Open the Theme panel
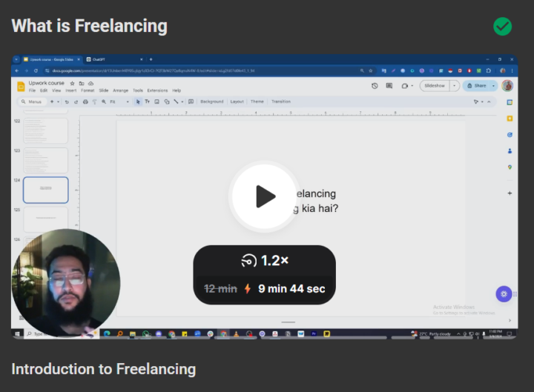Image resolution: width=534 pixels, height=392 pixels. tap(257, 102)
